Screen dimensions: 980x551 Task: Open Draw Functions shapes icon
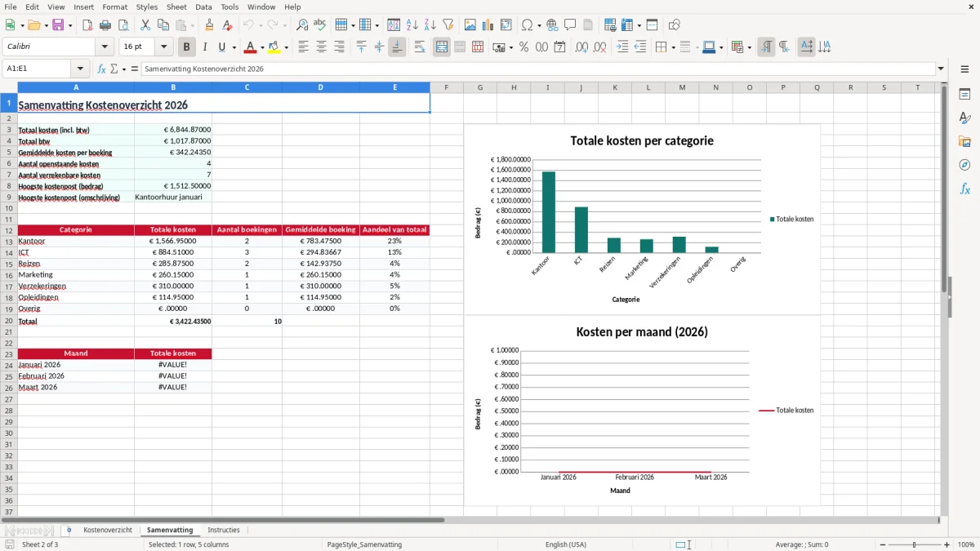[675, 25]
